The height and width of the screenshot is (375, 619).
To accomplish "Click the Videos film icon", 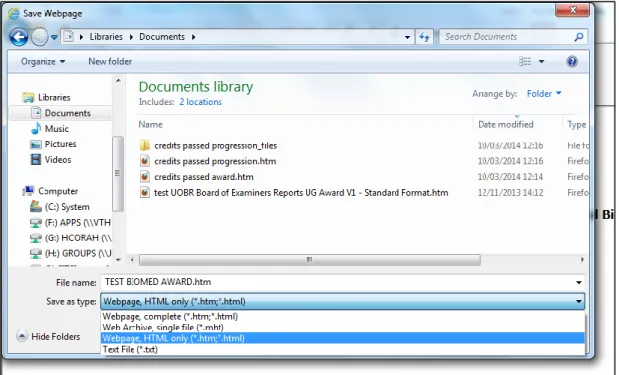I will pos(36,159).
